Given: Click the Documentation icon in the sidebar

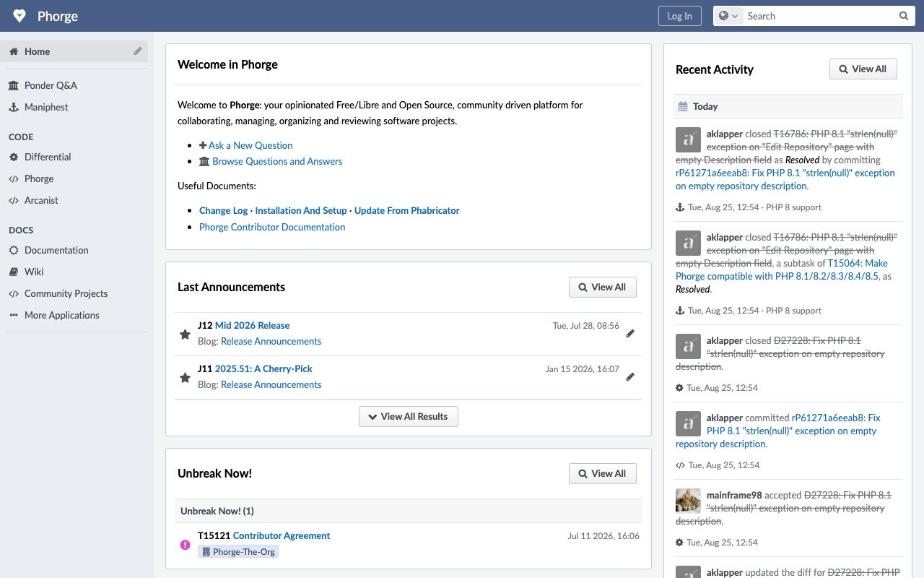Looking at the screenshot, I should [14, 250].
